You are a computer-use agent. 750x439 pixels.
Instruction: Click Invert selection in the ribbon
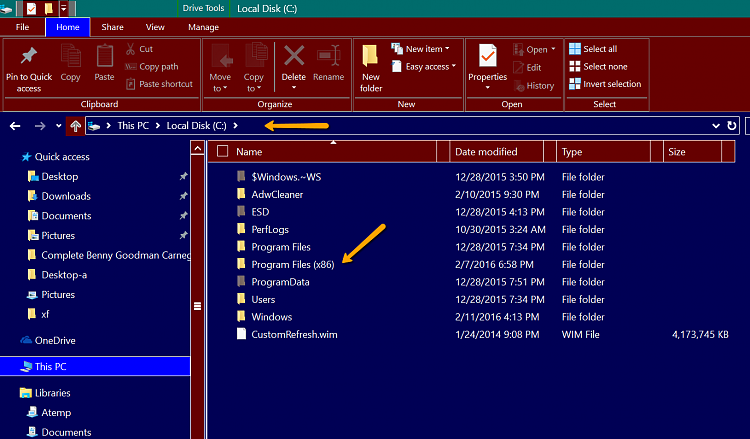[605, 84]
